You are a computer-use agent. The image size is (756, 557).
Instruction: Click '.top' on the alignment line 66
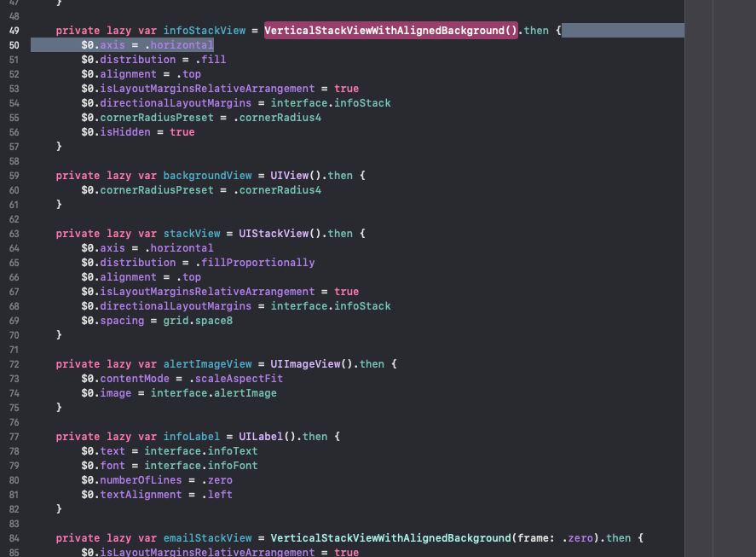[x=188, y=276]
